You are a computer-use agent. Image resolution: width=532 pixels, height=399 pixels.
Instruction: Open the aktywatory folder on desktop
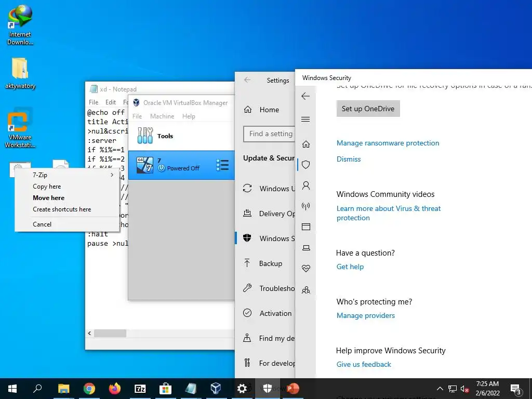point(20,74)
